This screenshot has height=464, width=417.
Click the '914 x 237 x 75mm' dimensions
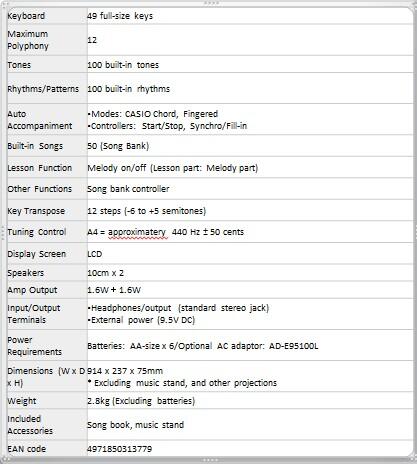tap(125, 371)
